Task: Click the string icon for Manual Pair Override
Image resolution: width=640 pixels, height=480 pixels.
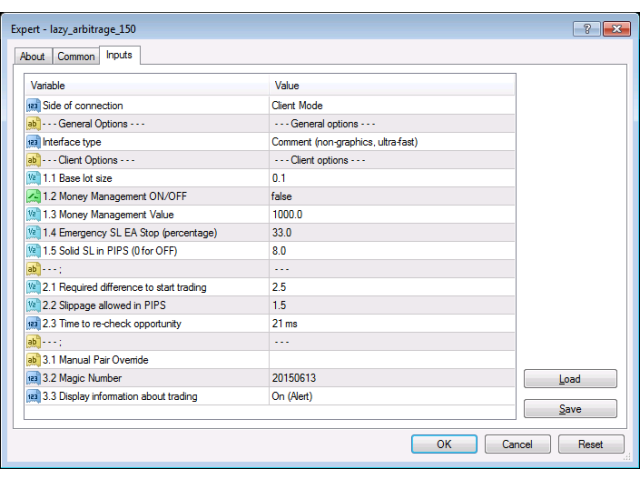Action: point(32,360)
